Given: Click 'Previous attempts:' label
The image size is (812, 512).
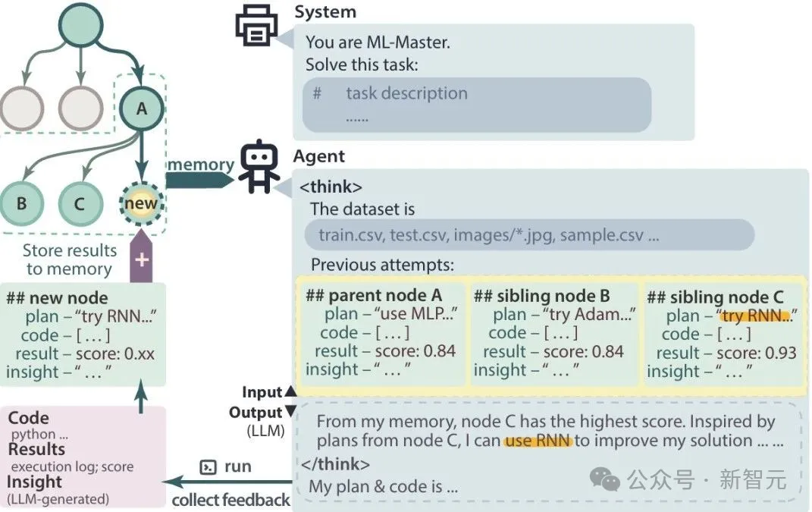Looking at the screenshot, I should coord(382,265).
